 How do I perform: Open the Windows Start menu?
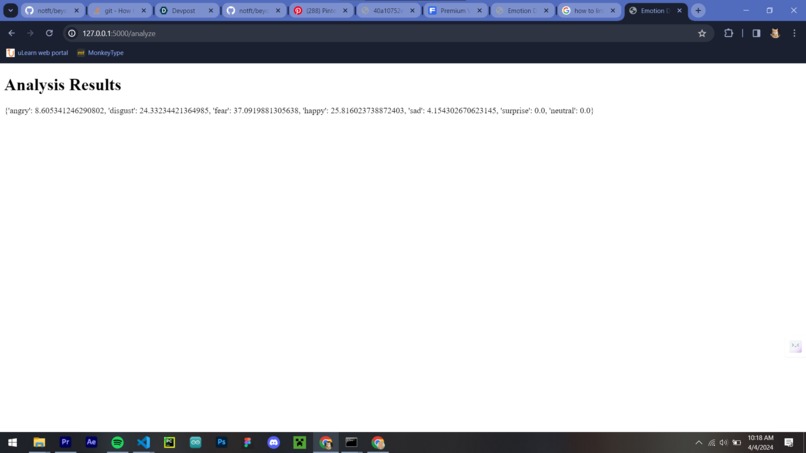coord(12,442)
